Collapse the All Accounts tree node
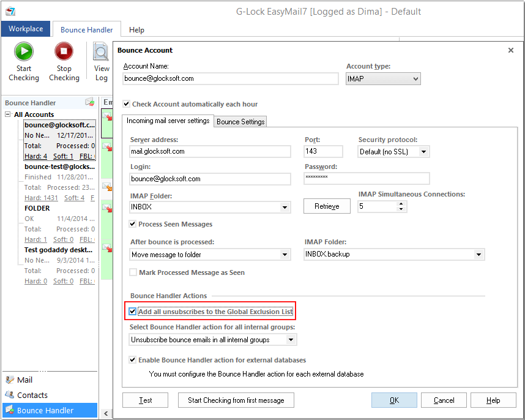The width and height of the screenshot is (525, 420). (x=8, y=114)
